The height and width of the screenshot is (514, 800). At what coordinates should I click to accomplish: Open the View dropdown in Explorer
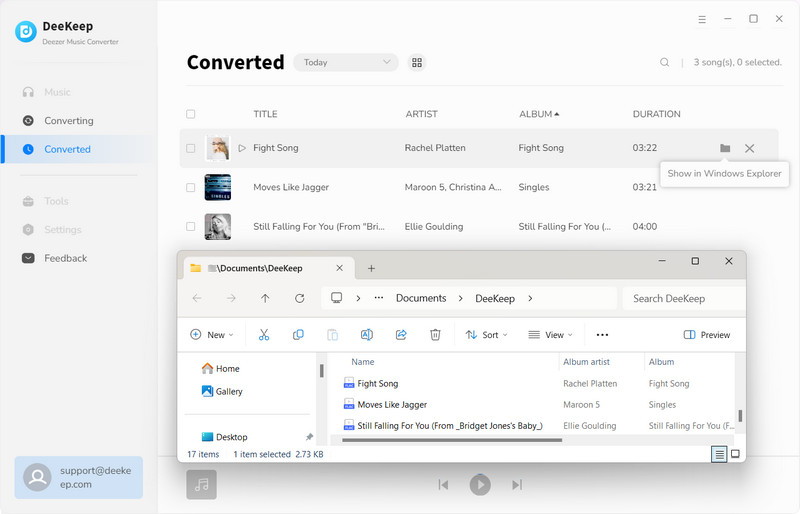(x=550, y=335)
